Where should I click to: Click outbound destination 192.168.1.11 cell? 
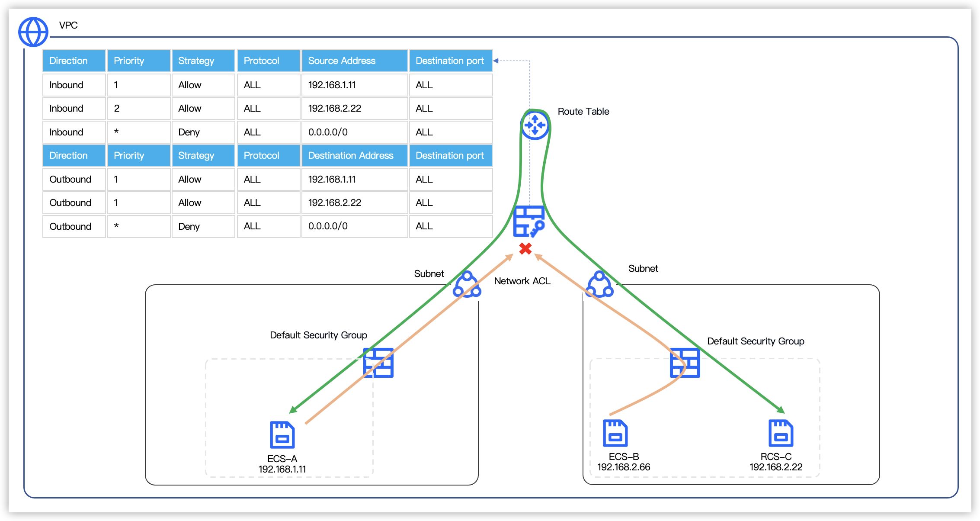point(355,179)
